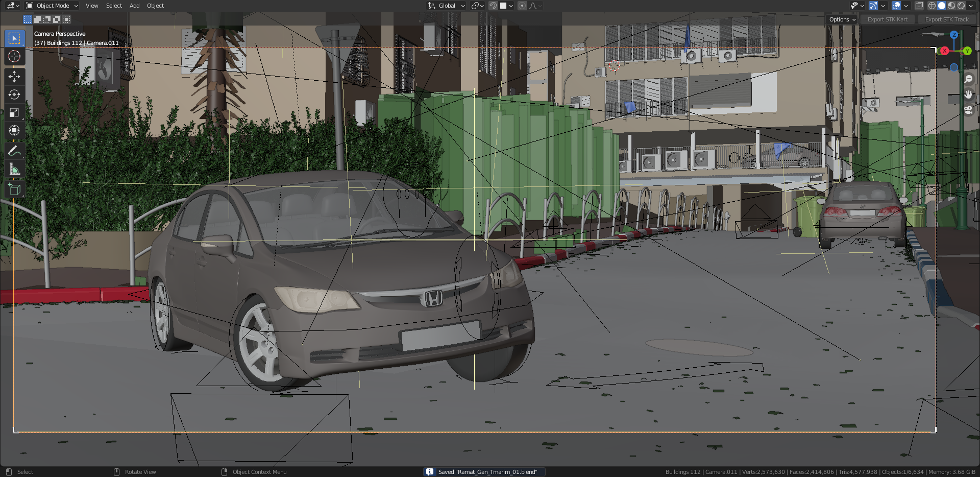
Task: Click Export STK Kart button
Action: click(x=887, y=19)
